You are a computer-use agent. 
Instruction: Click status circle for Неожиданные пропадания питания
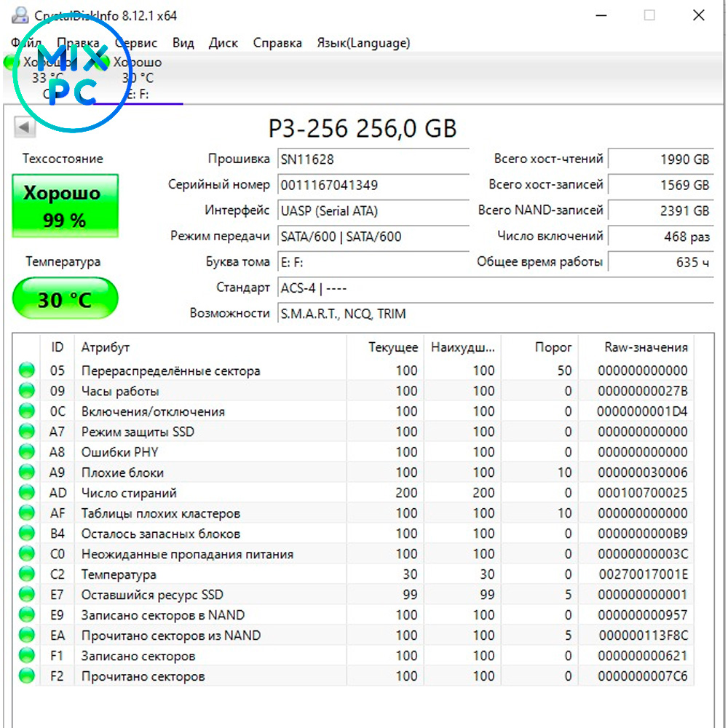(27, 554)
